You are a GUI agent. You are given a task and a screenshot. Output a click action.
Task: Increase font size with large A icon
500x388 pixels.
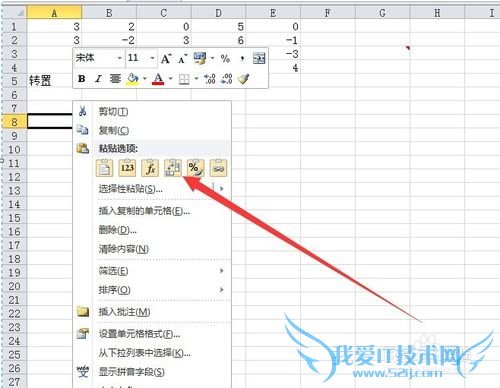tap(166, 59)
